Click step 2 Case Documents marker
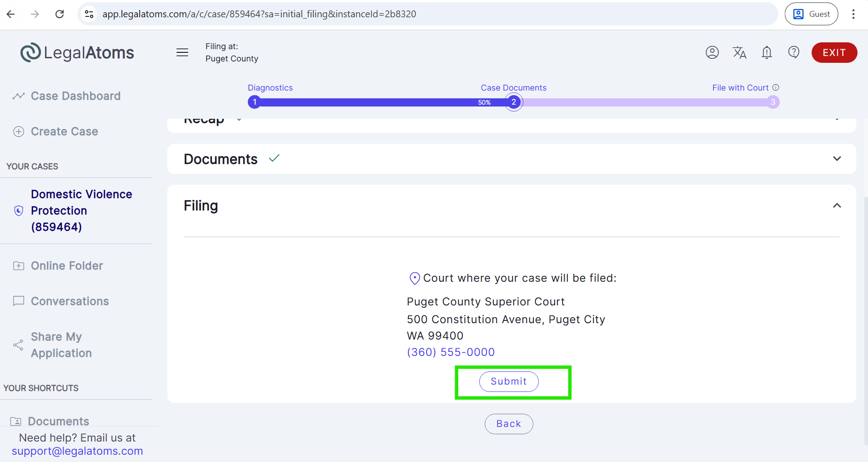The height and width of the screenshot is (462, 868). click(x=514, y=102)
